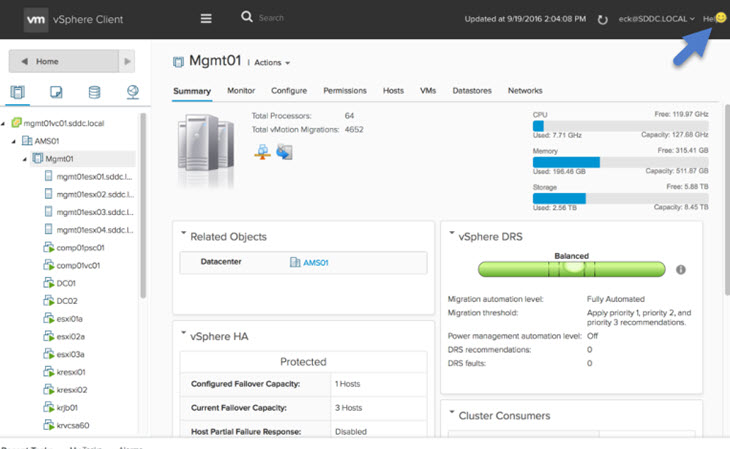This screenshot has width=730, height=449.
Task: Open the Networks tab
Action: click(x=525, y=90)
